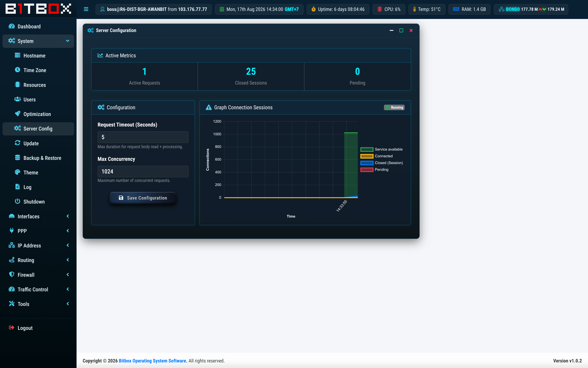Viewport: 588px width, 368px height.
Task: Click the Time Zone clock icon
Action: click(17, 70)
